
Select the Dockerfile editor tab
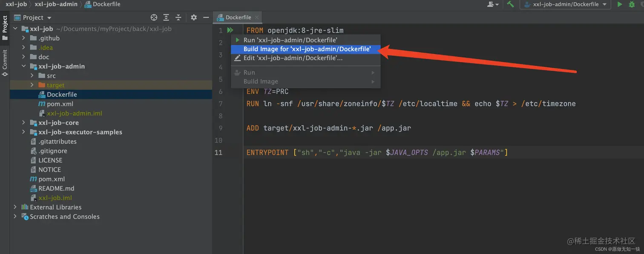click(238, 17)
